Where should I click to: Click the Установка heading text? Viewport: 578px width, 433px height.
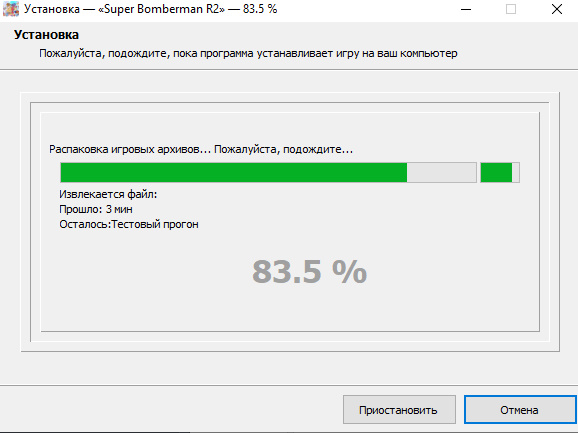pos(46,35)
